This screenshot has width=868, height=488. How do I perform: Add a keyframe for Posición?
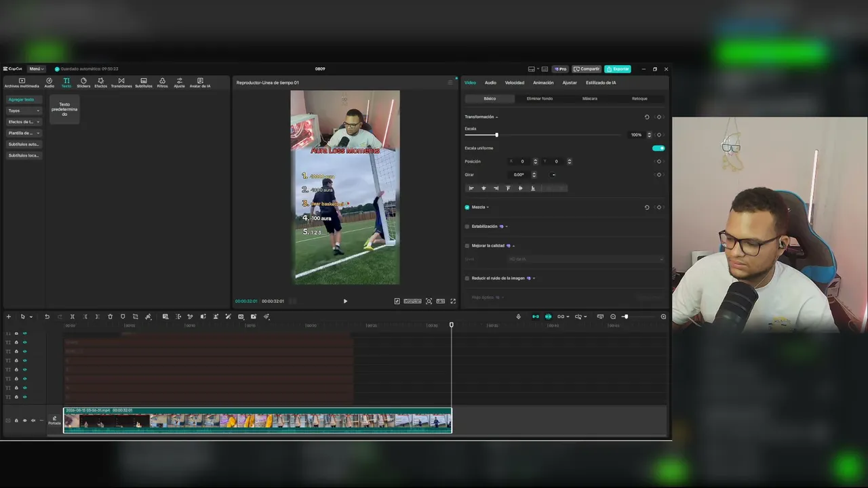pos(659,161)
